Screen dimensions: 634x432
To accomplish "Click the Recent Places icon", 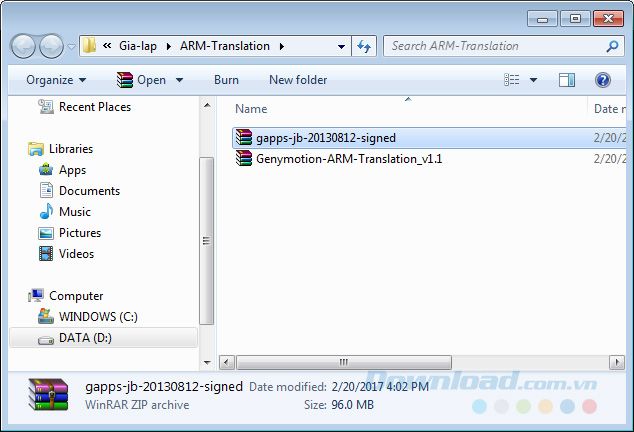I will click(46, 107).
